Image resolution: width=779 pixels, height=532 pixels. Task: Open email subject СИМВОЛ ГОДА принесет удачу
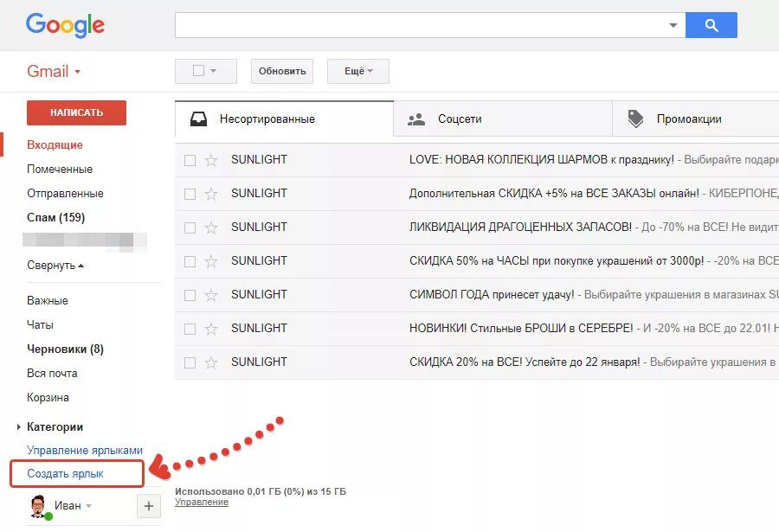coord(492,295)
